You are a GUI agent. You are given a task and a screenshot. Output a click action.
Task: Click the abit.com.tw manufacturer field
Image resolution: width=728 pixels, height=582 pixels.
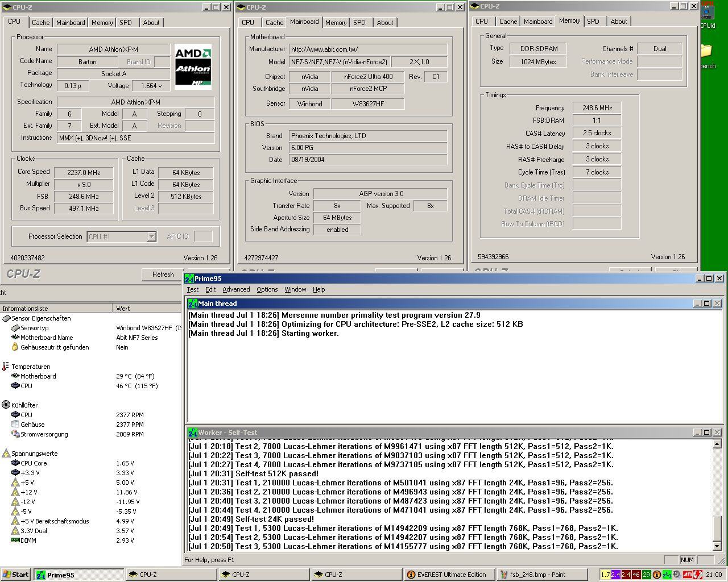click(368, 49)
